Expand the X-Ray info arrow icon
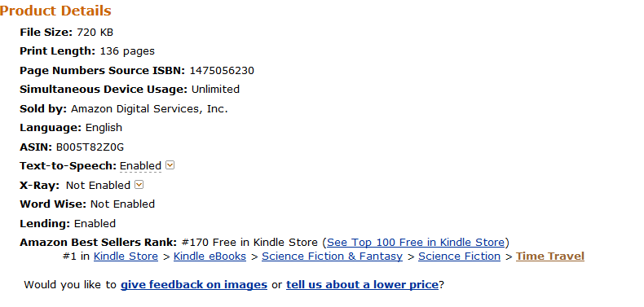The height and width of the screenshot is (307, 644). click(x=139, y=185)
